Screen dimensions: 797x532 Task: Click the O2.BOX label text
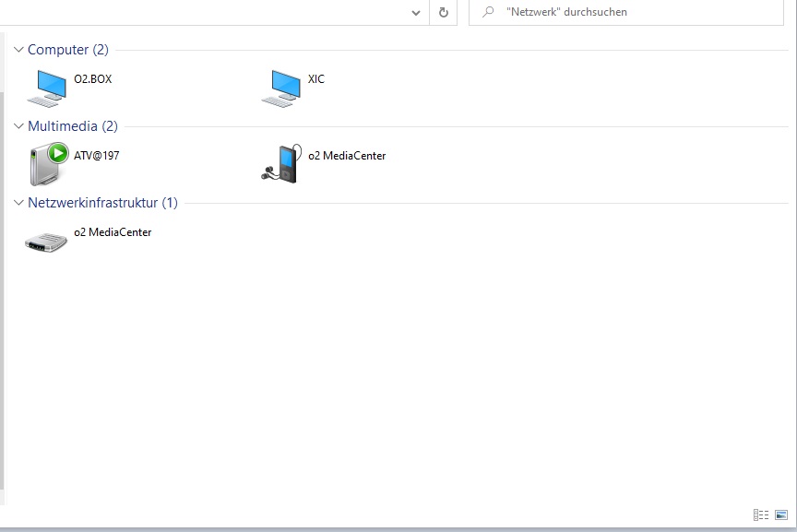tap(92, 78)
